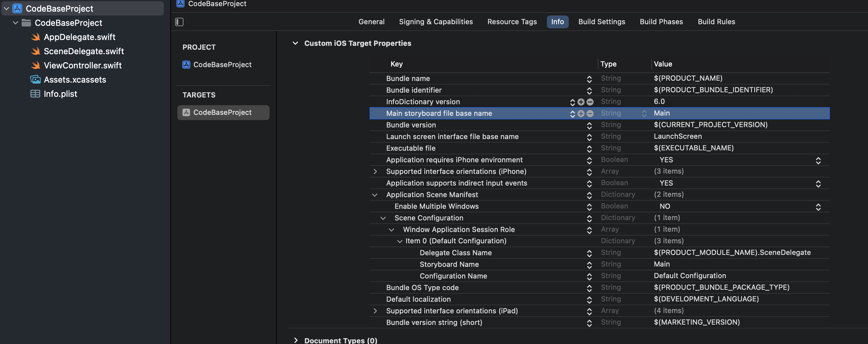Open the Build Settings tab
Screen dimensions: 868x344
[x=602, y=22]
